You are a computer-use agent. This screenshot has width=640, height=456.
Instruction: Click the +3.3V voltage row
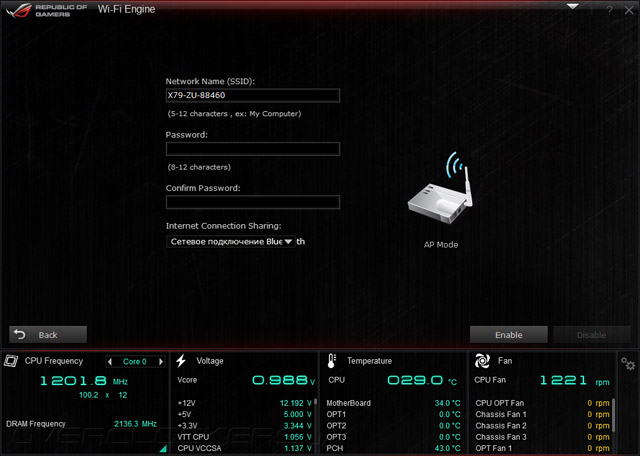[244, 426]
